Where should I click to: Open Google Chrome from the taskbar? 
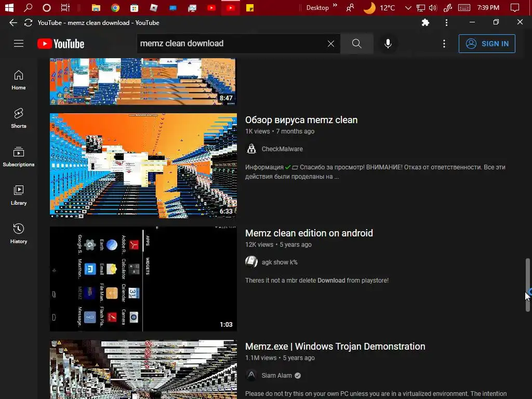115,7
